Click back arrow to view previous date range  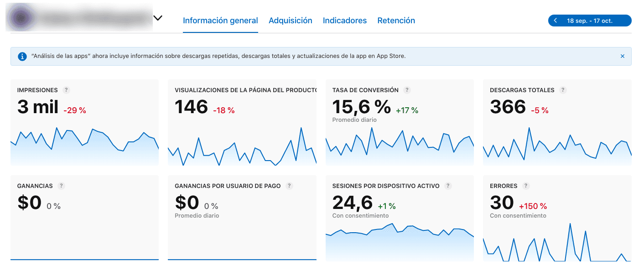tap(556, 21)
